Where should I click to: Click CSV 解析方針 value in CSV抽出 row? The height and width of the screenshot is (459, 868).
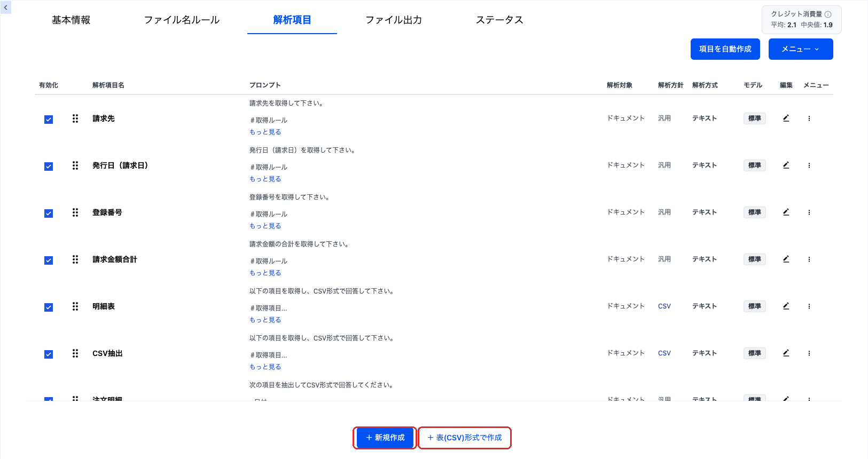(x=664, y=353)
